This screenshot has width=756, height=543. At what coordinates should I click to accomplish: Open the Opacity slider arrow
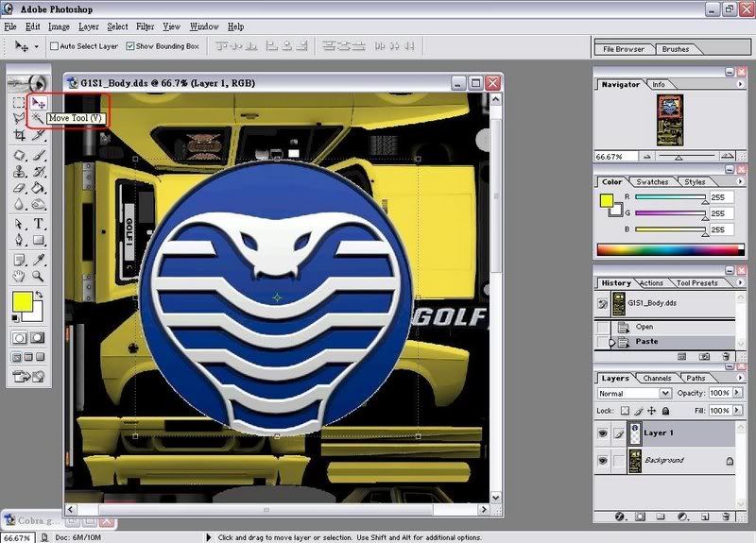(737, 393)
